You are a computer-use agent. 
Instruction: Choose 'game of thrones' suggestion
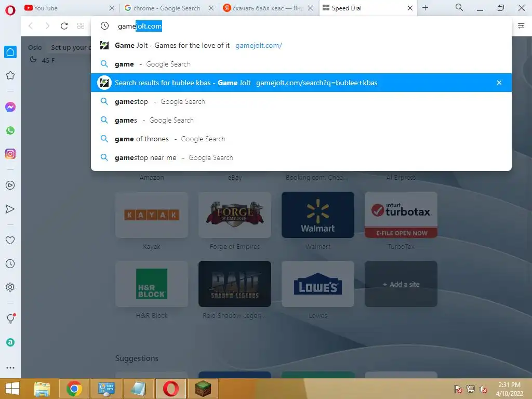click(x=301, y=139)
